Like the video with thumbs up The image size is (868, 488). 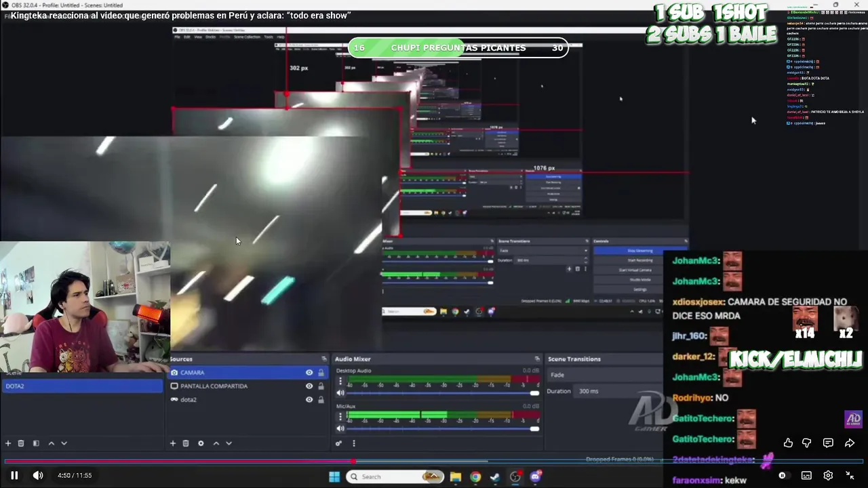point(788,443)
